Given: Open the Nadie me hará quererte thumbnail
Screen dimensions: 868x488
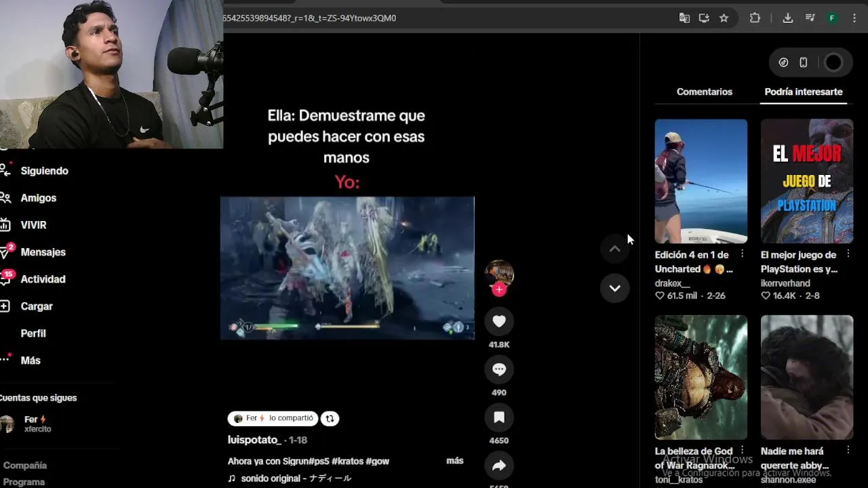Looking at the screenshot, I should pos(807,377).
